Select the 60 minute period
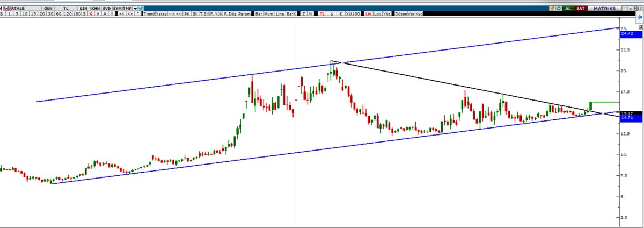Screen dimensions: 644x228 pos(58,13)
